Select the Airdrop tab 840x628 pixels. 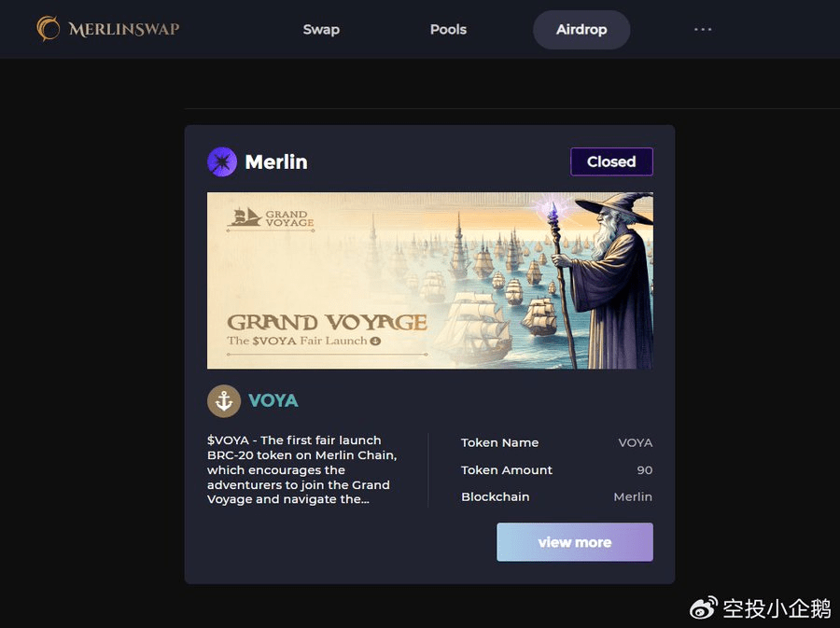click(581, 30)
